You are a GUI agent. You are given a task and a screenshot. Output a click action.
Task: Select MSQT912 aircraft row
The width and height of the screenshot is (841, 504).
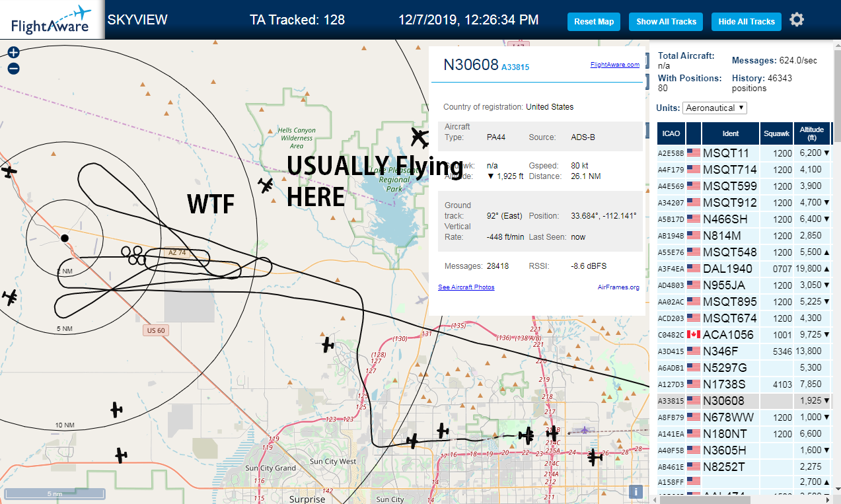point(745,202)
